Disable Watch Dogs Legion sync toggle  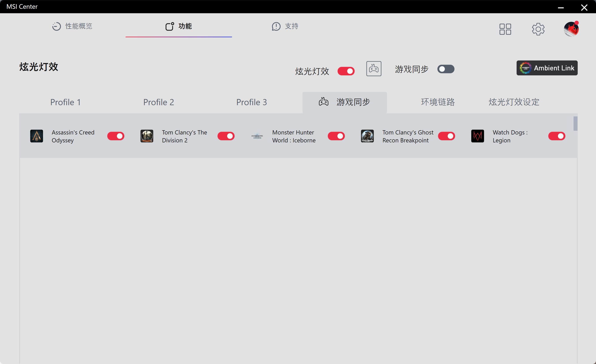[x=557, y=136]
